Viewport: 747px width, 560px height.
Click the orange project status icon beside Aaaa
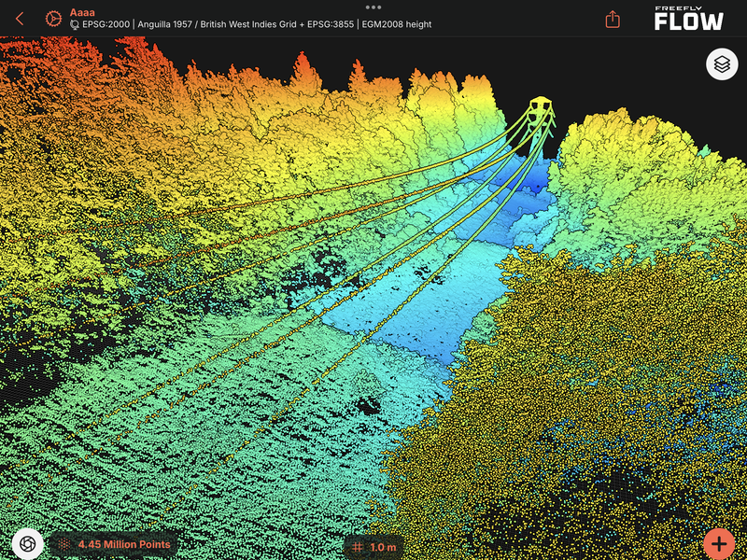(52, 19)
